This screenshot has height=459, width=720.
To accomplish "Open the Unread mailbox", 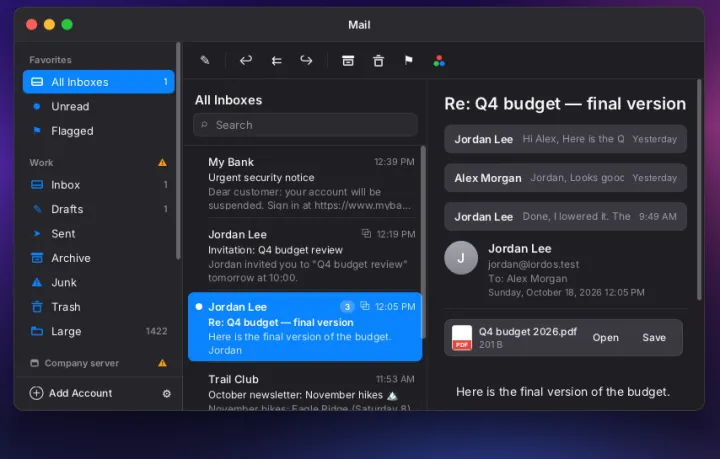I will tap(99, 106).
